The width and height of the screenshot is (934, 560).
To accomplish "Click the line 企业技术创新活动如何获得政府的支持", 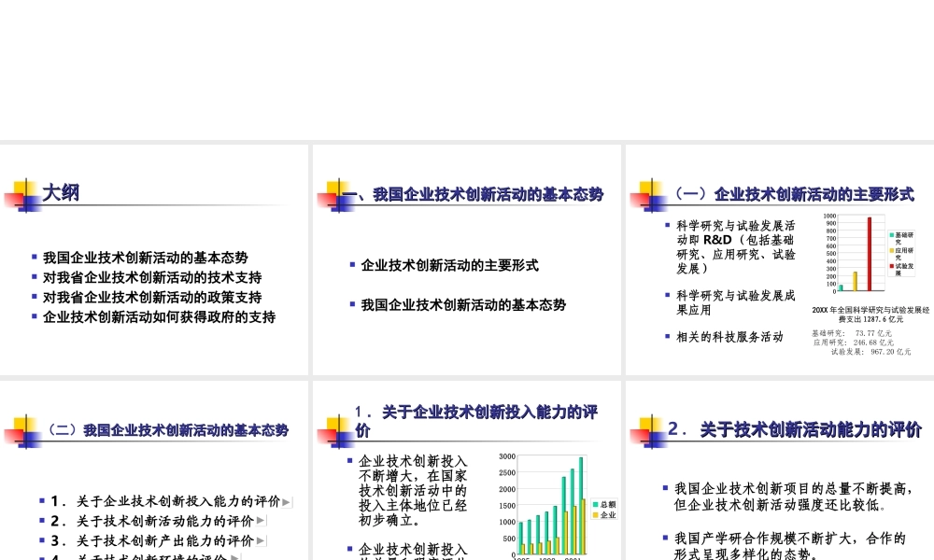I will click(x=159, y=316).
